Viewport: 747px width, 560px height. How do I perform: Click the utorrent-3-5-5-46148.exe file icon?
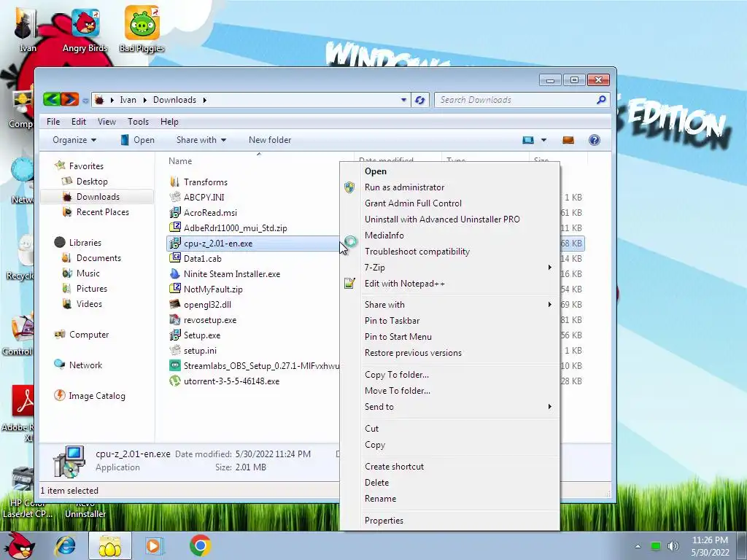click(x=175, y=381)
